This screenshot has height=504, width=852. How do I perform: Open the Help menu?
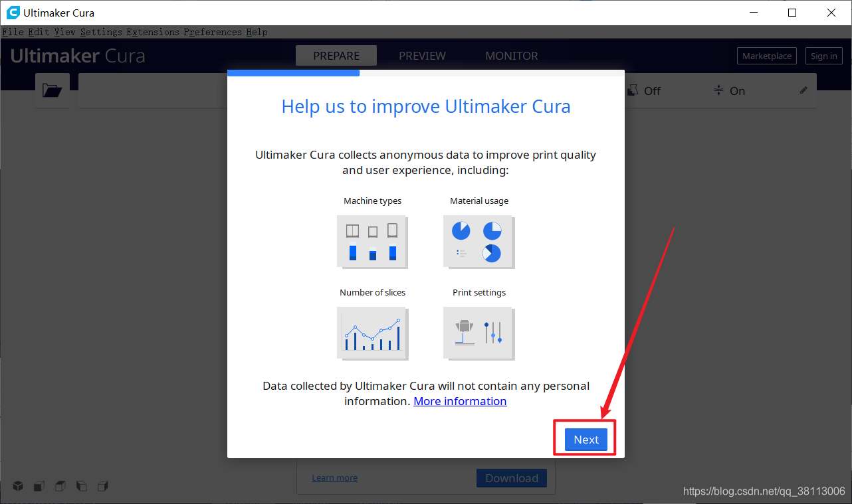pos(257,32)
